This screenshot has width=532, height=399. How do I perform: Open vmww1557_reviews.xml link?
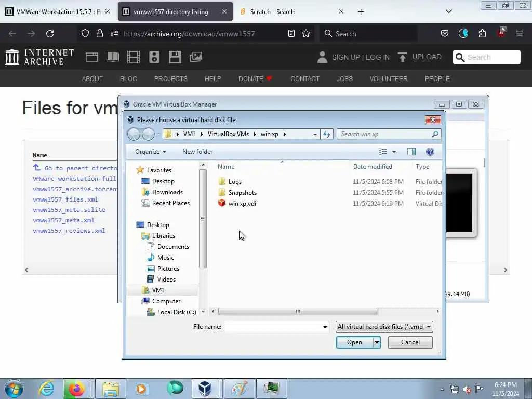point(69,231)
